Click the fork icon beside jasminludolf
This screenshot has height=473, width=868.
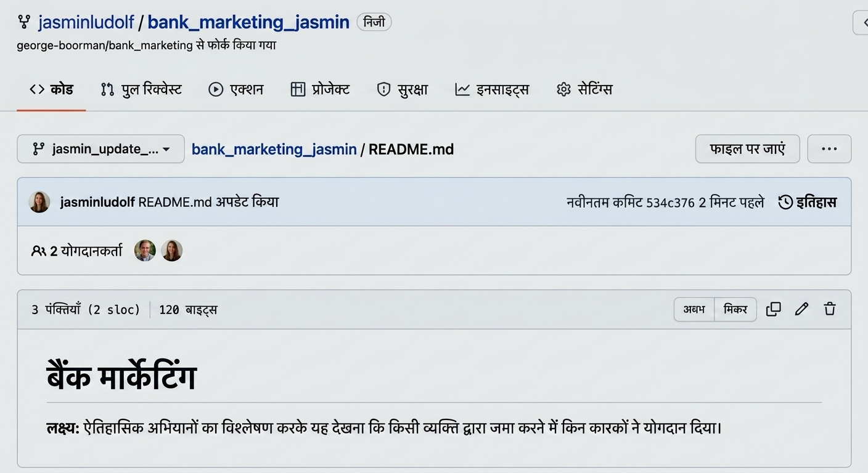(24, 23)
